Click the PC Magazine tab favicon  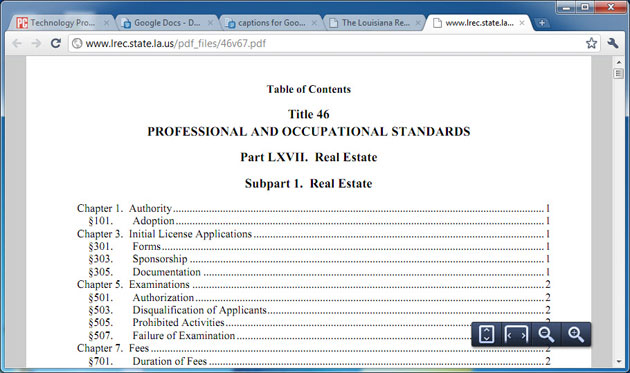point(22,23)
